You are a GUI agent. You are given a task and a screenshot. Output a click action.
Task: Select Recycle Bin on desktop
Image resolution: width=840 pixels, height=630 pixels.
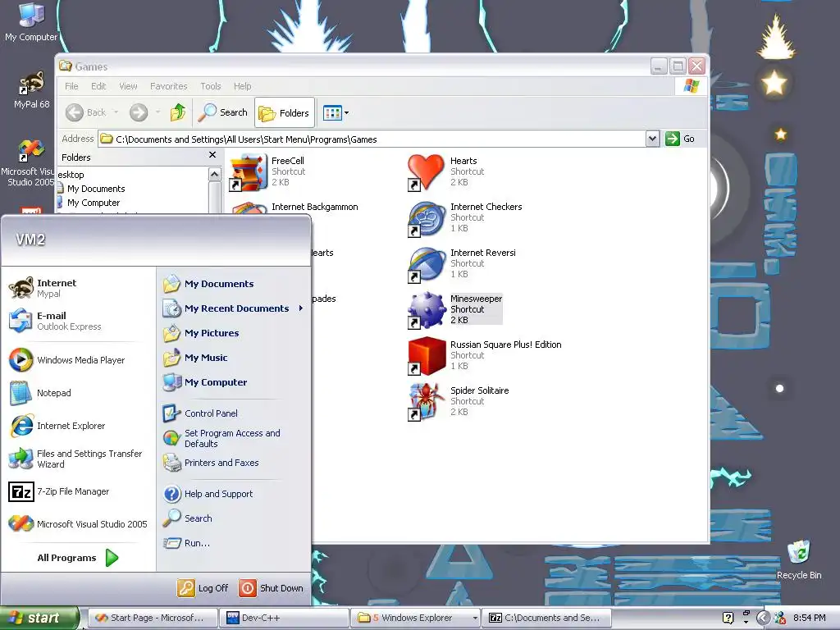pos(799,559)
